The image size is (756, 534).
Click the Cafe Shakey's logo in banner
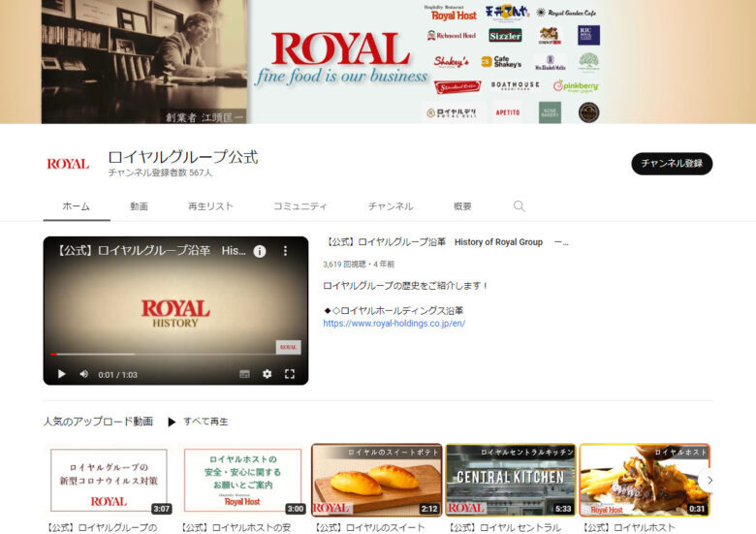501,62
